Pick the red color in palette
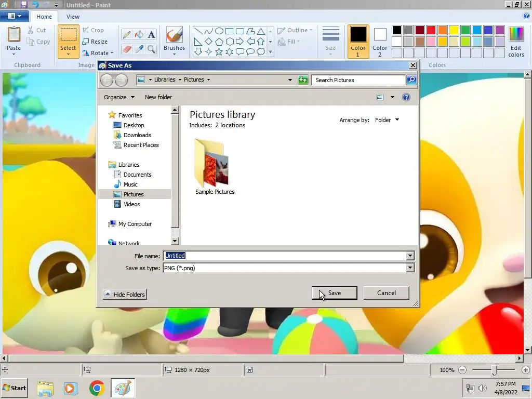The width and height of the screenshot is (532, 399). pyautogui.click(x=431, y=30)
